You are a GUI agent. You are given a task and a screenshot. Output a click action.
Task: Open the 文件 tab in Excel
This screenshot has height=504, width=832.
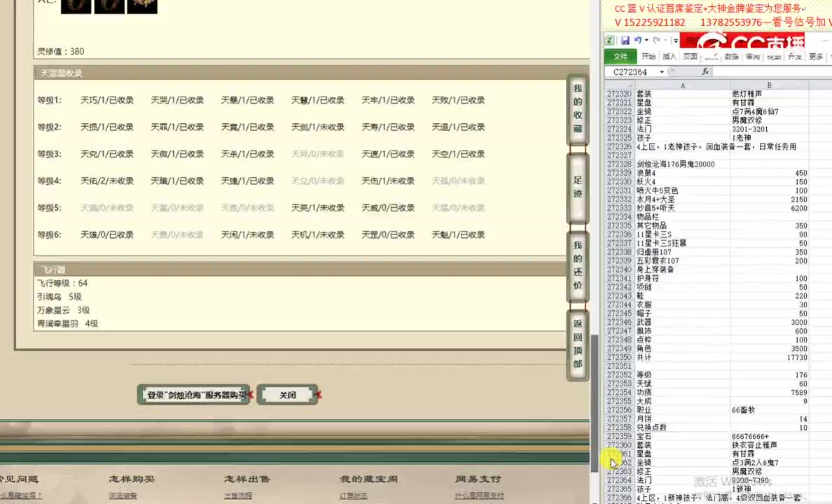620,56
